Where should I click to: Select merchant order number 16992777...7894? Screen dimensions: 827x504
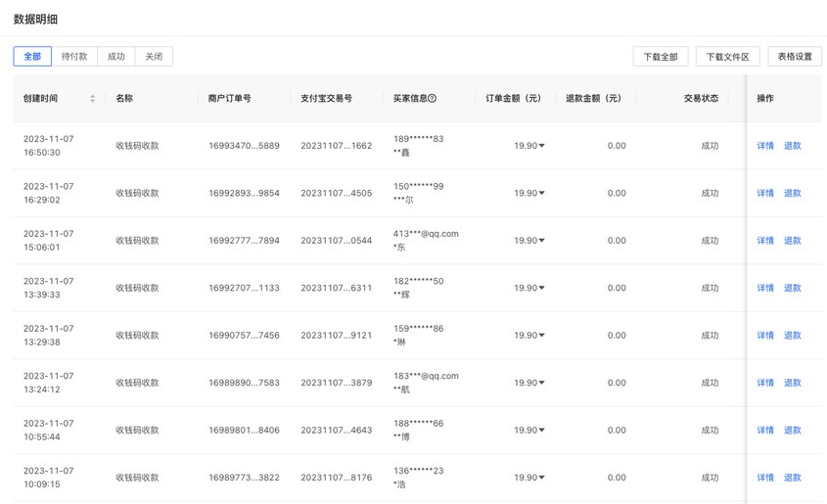(245, 241)
